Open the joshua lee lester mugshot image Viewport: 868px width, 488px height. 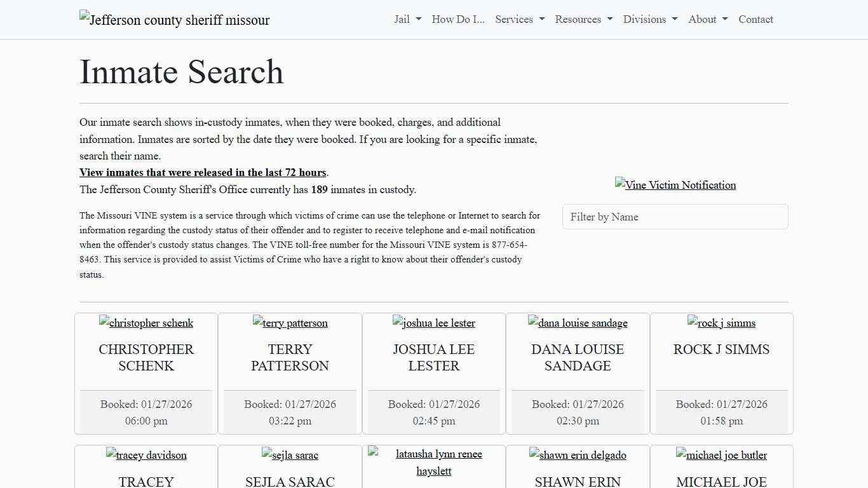(434, 323)
